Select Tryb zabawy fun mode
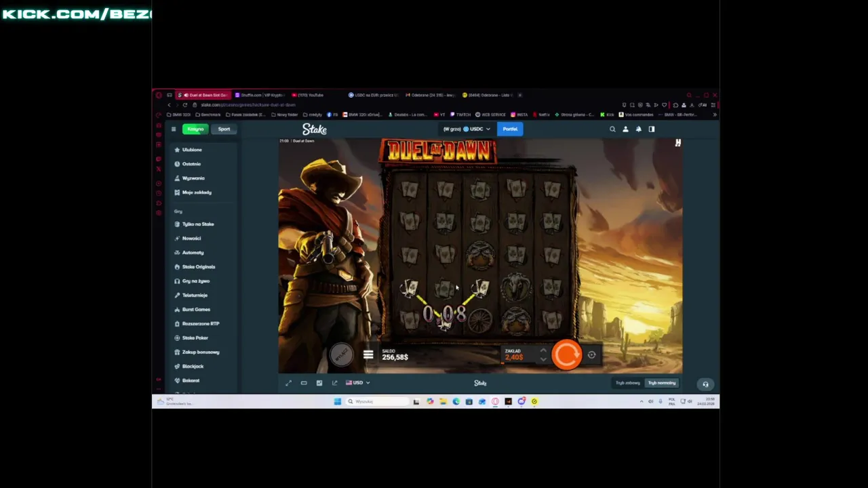Viewport: 868px width, 488px height. [627, 383]
